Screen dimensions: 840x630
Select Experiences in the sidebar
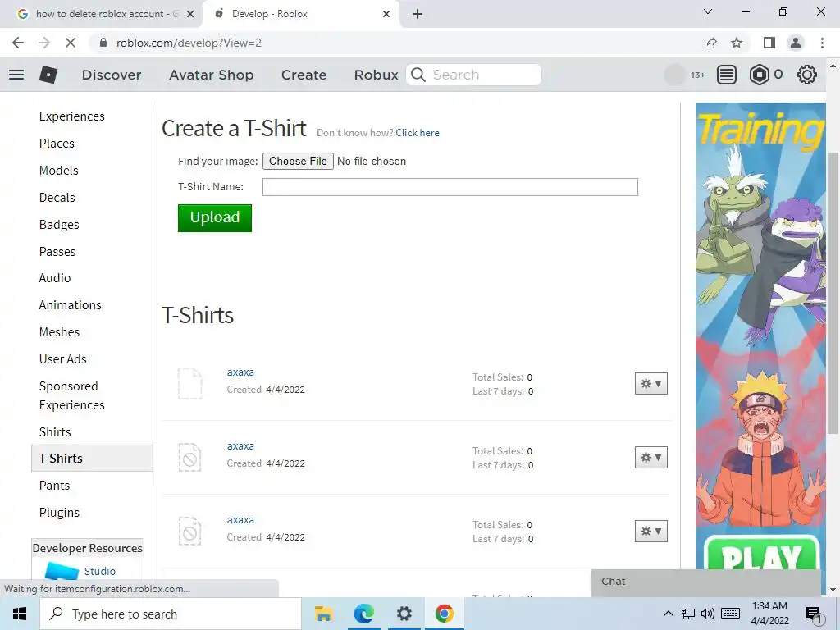click(72, 116)
